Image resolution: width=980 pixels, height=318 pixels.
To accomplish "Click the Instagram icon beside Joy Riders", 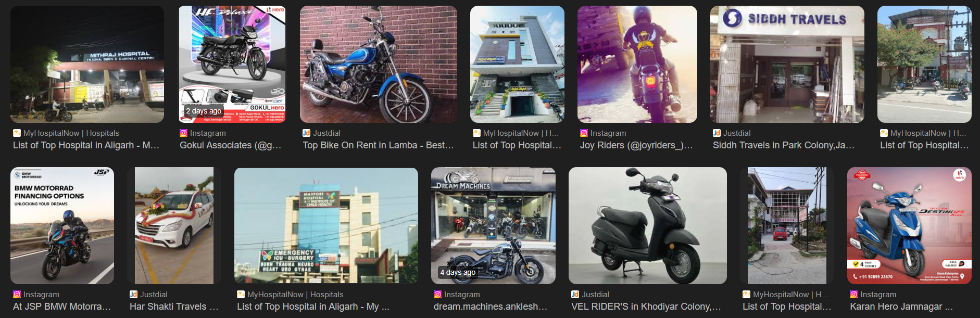I will coord(584,133).
